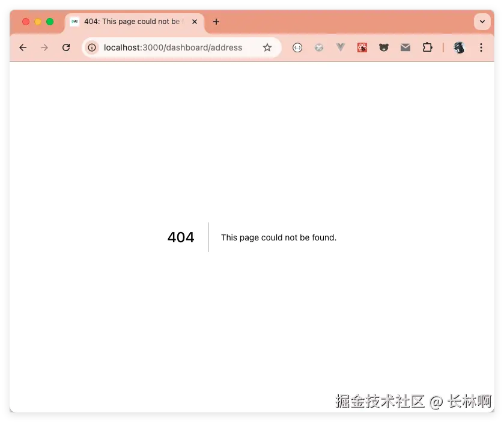Expand the tab search dropdown chevron

click(482, 22)
